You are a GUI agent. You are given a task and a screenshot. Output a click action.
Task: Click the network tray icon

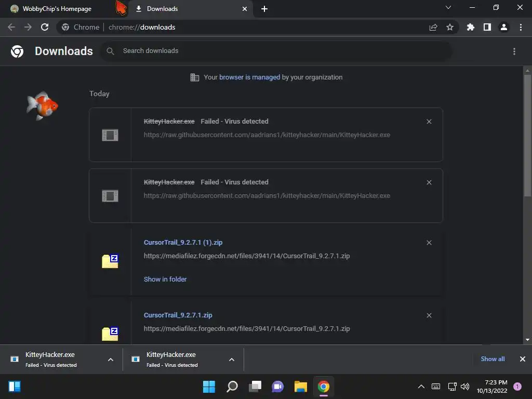(453, 387)
